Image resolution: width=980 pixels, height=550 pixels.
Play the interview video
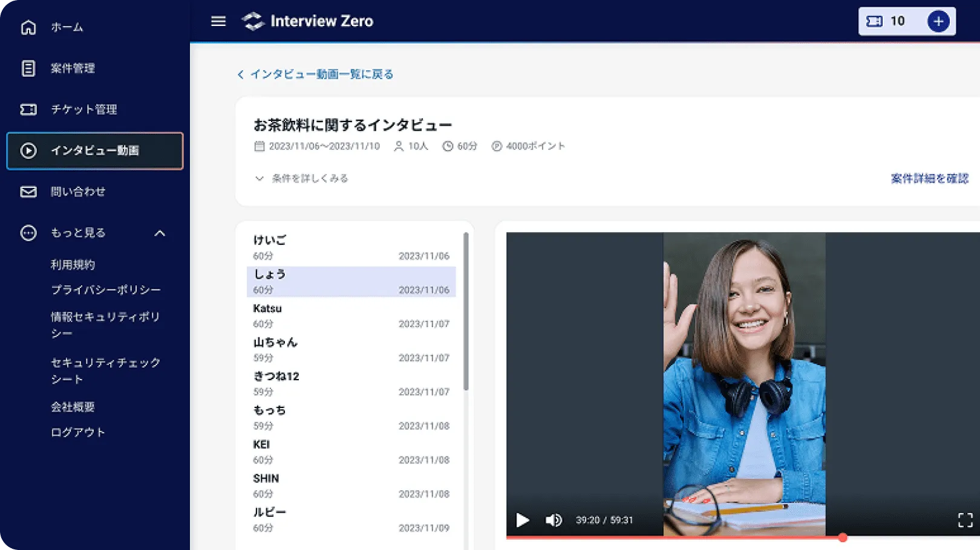523,520
